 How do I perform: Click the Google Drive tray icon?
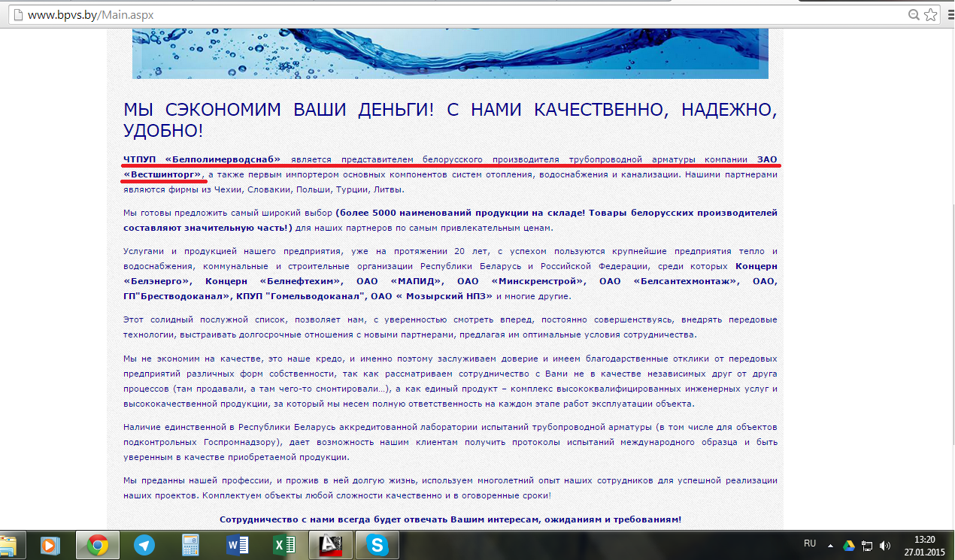pyautogui.click(x=849, y=545)
